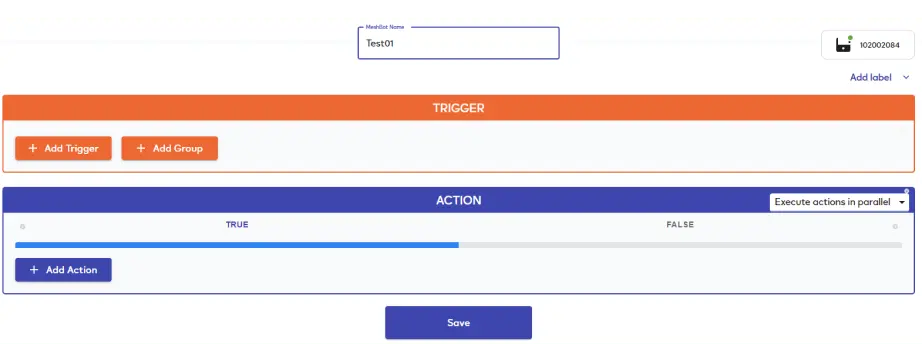Click the green online status dot on the controller
This screenshot has width=922, height=361.
(x=850, y=38)
